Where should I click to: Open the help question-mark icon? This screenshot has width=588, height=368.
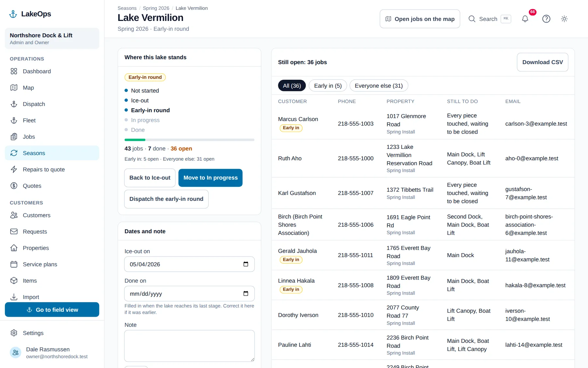(x=546, y=19)
